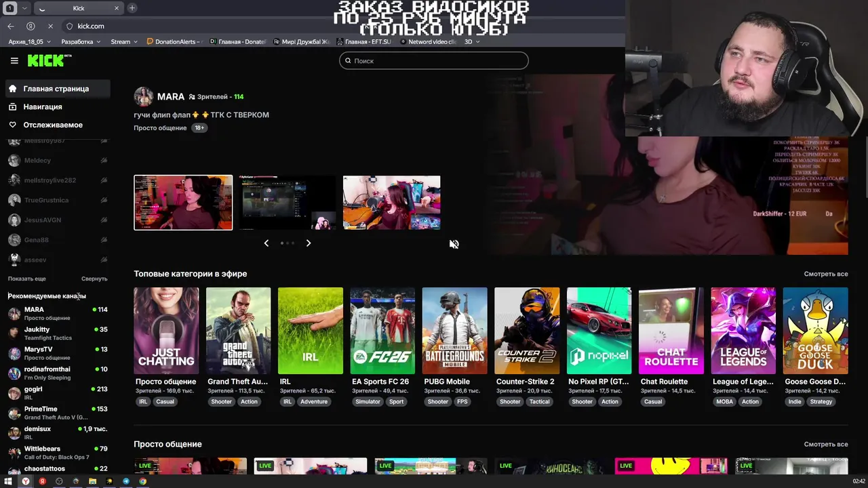This screenshot has width=868, height=488.
Task: Click the MOBA tag under League of Legends
Action: tap(724, 401)
